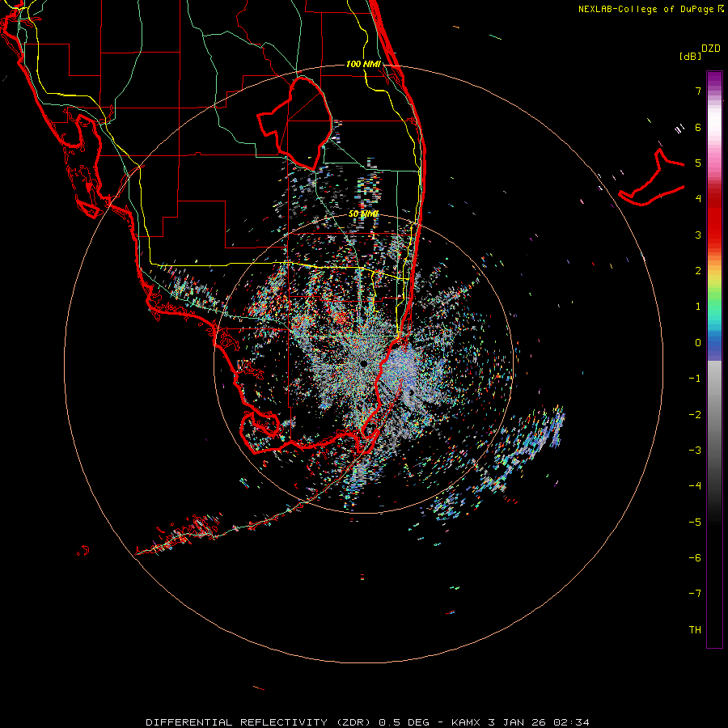Click the Differential Reflectivity caption at bottom
Image resolution: width=728 pixels, height=728 pixels.
click(368, 722)
